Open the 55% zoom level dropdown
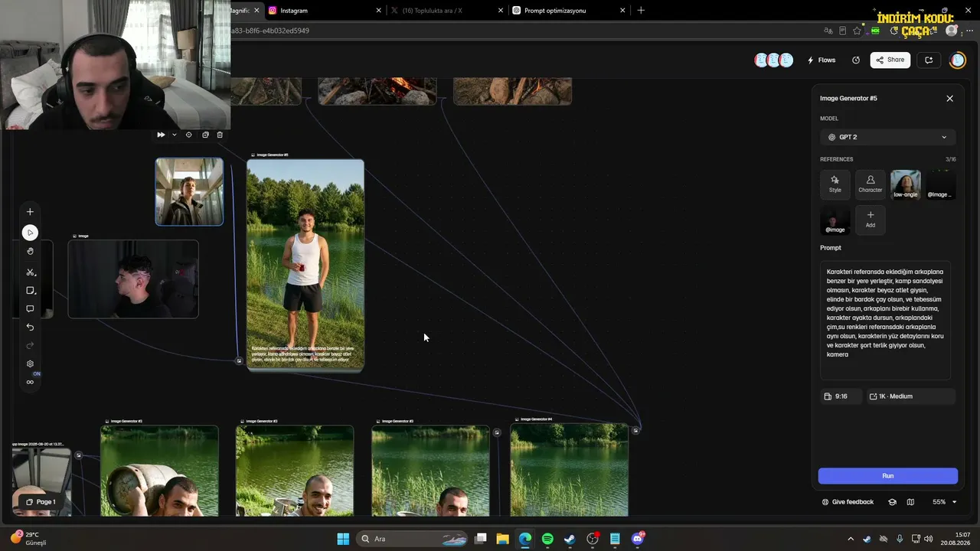Screen dimensions: 980x551 point(944,502)
